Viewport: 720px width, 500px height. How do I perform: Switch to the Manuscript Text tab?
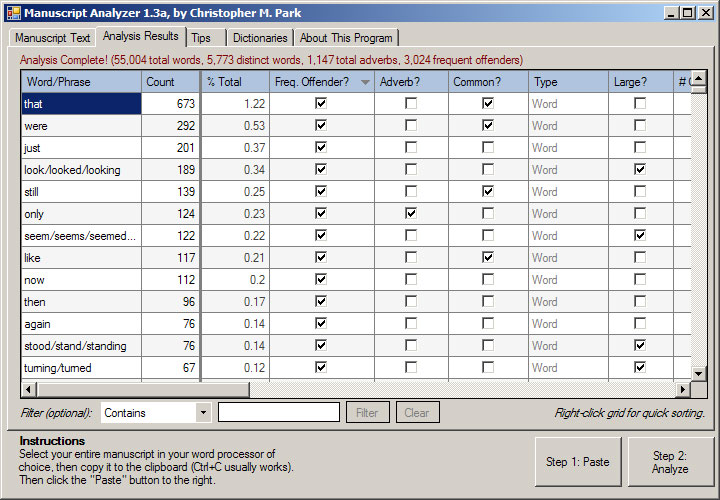(52, 38)
